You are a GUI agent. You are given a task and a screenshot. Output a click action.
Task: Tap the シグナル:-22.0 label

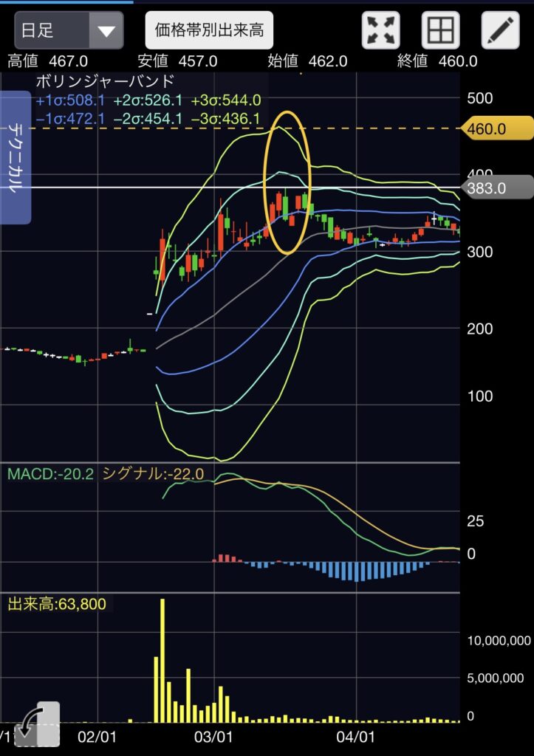[154, 474]
